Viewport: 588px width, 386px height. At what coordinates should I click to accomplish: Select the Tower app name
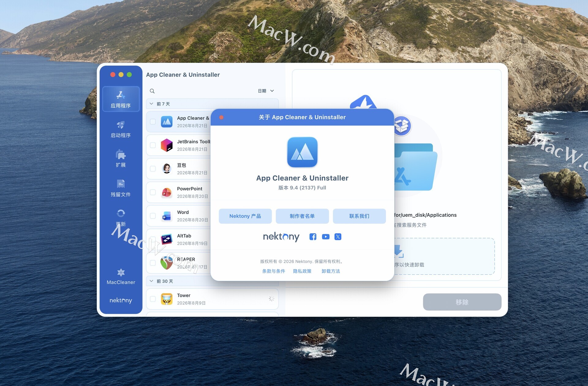[x=184, y=295]
